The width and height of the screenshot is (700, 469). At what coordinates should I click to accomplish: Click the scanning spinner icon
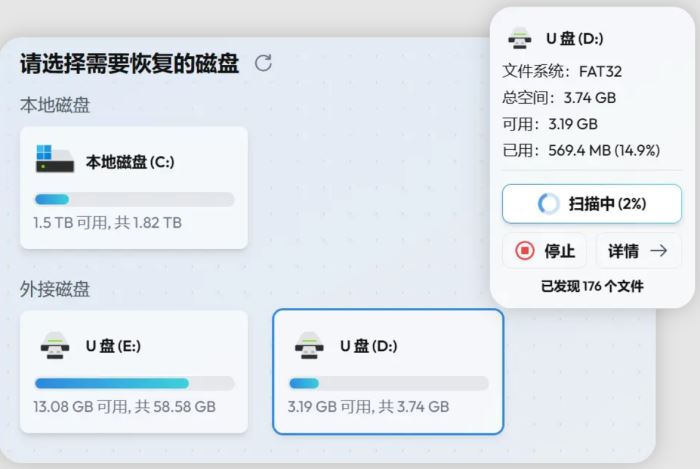point(548,204)
